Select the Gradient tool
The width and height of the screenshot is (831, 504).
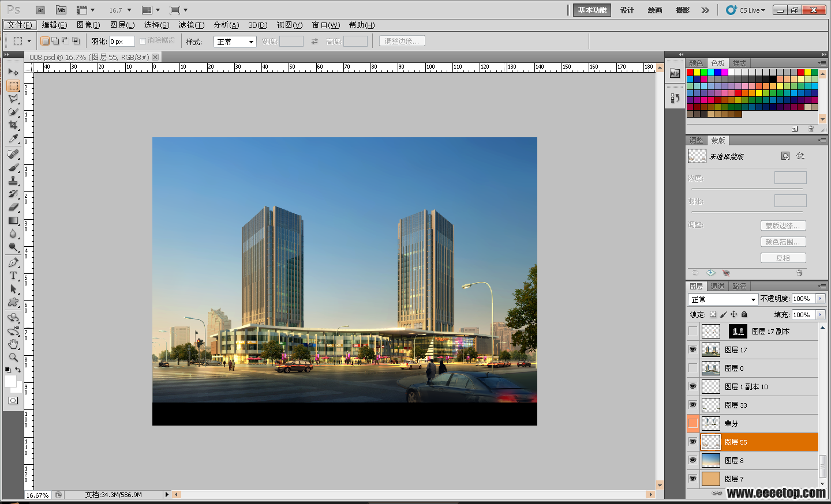13,220
